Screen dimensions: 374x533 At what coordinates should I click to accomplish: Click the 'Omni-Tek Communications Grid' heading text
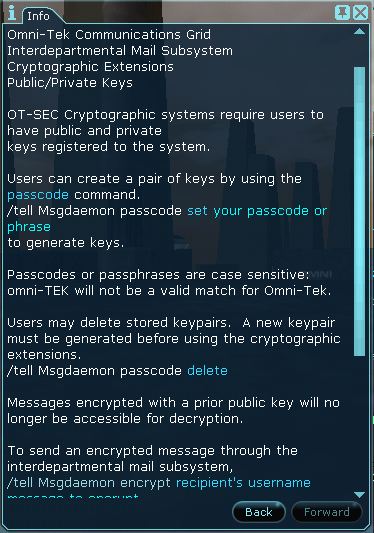click(x=109, y=35)
